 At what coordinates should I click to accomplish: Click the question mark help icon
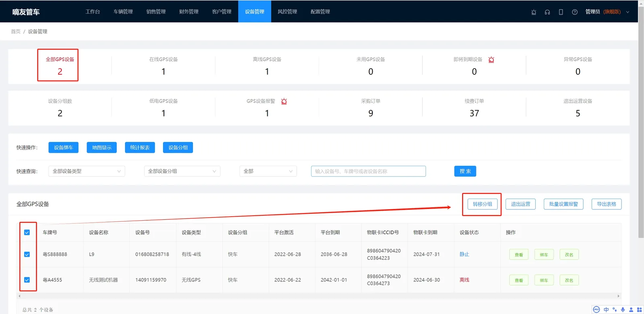coord(575,12)
